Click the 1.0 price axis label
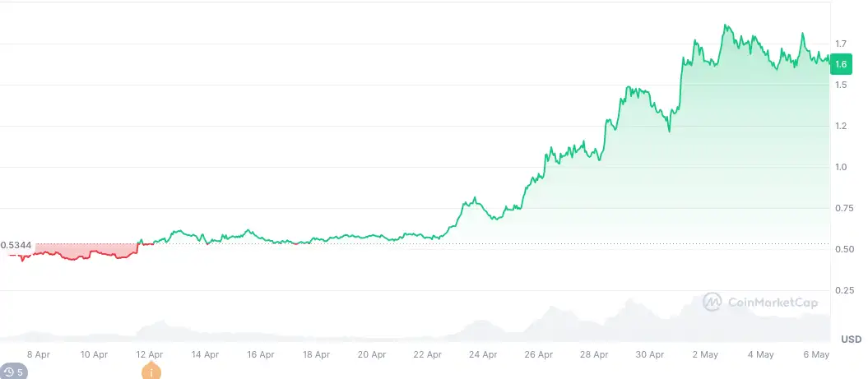 coord(841,167)
